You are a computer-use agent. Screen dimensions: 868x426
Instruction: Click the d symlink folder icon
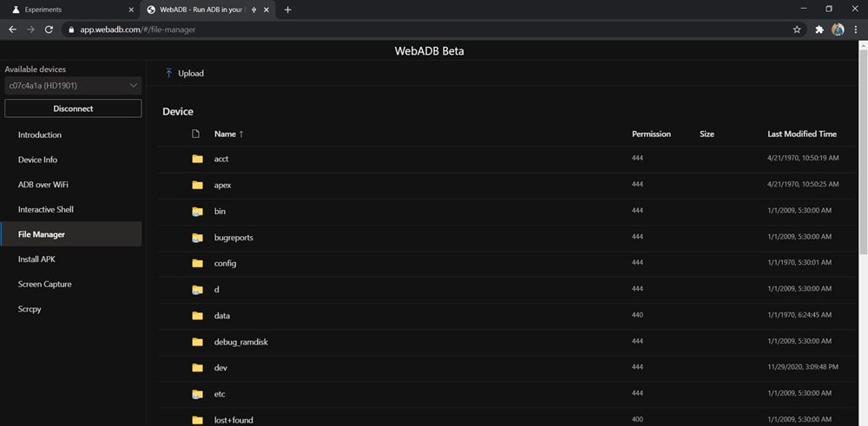pyautogui.click(x=198, y=289)
